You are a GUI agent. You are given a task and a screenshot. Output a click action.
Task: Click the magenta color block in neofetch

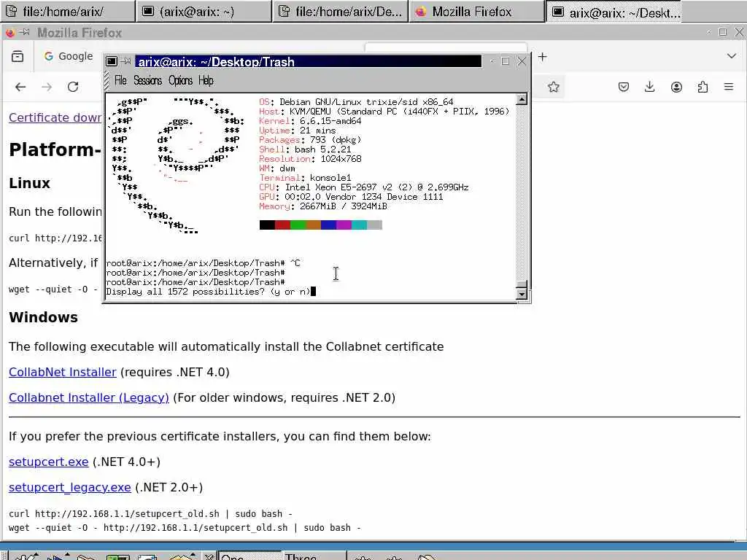pos(344,225)
